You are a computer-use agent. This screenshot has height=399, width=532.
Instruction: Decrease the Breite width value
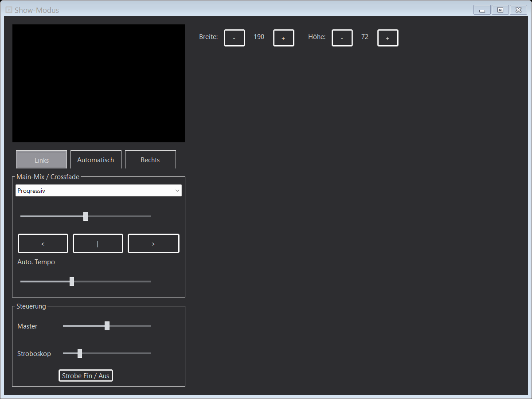point(235,38)
